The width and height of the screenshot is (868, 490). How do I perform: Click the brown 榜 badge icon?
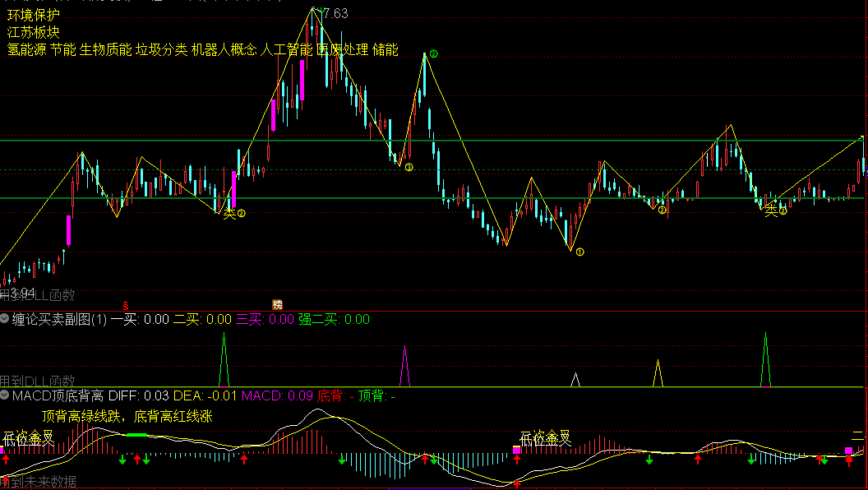(278, 304)
